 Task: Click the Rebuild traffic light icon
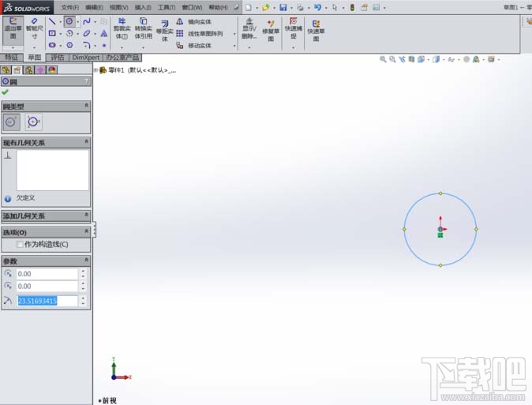click(x=352, y=7)
